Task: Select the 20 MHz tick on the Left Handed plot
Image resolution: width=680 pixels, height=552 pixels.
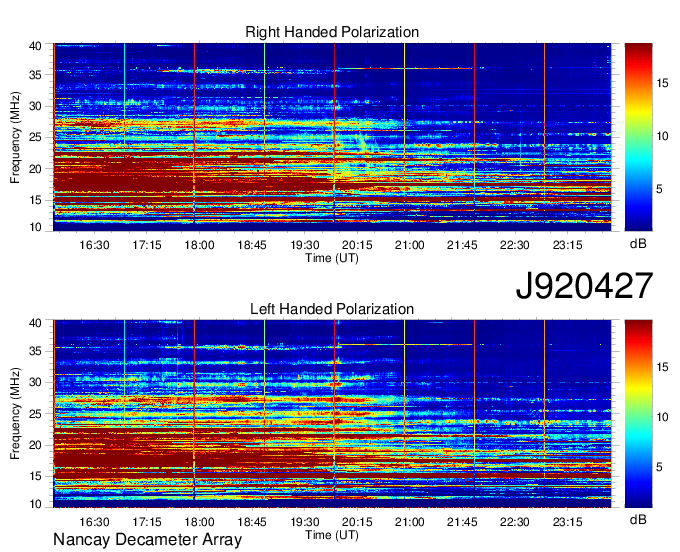Action: click(x=35, y=445)
